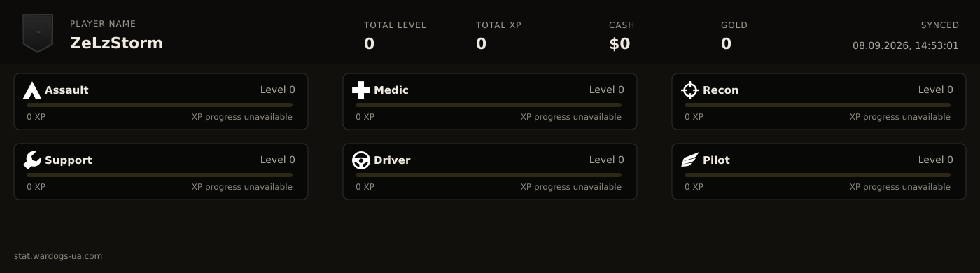Image resolution: width=980 pixels, height=273 pixels.
Task: Click the Recon crosshair icon
Action: 690,90
